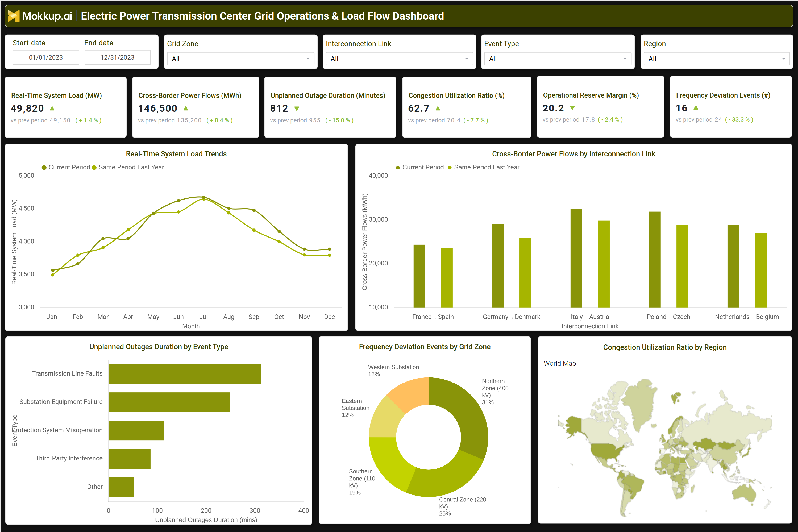This screenshot has width=798, height=532.
Task: Click Unplanned Outages Duration by Event Type title
Action: coord(159,347)
